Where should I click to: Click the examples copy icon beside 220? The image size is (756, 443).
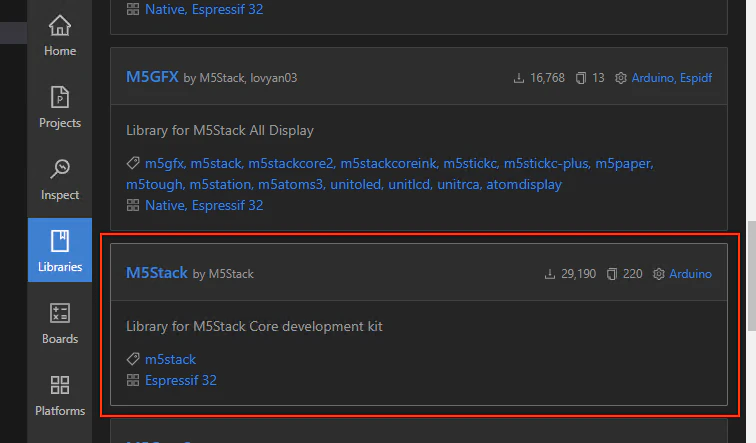pyautogui.click(x=611, y=274)
